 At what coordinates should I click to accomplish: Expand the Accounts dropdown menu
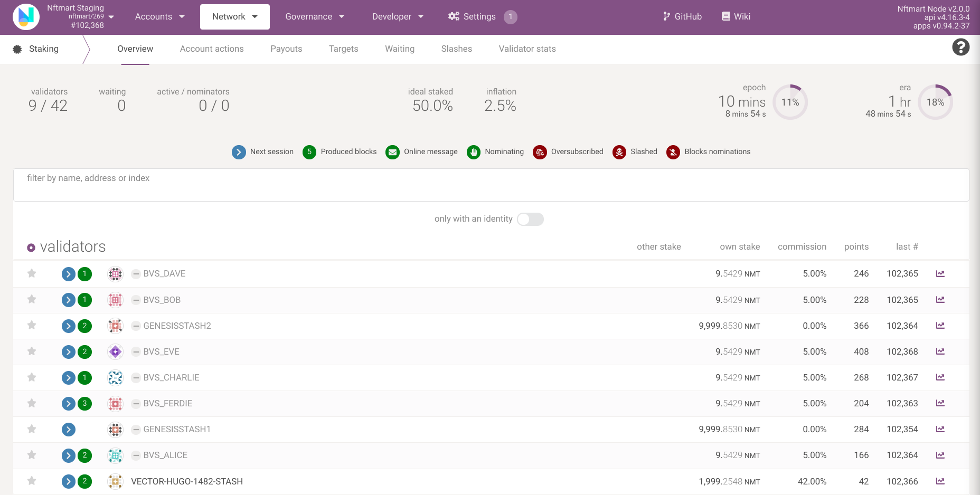click(159, 17)
